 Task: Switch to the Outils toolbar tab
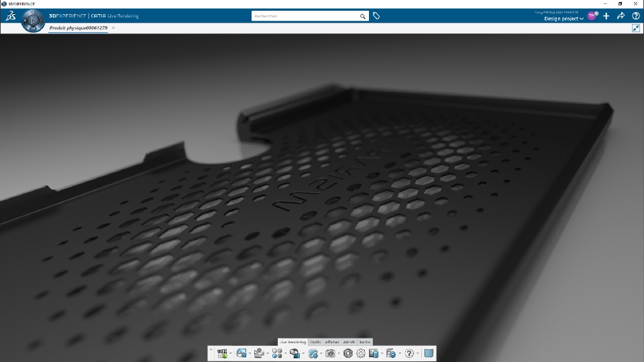tap(315, 342)
